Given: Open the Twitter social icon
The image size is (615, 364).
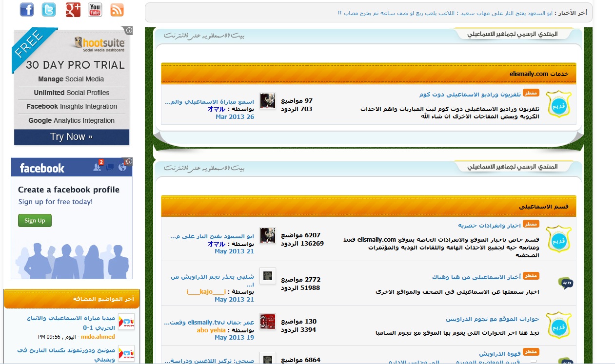Looking at the screenshot, I should tap(49, 9).
